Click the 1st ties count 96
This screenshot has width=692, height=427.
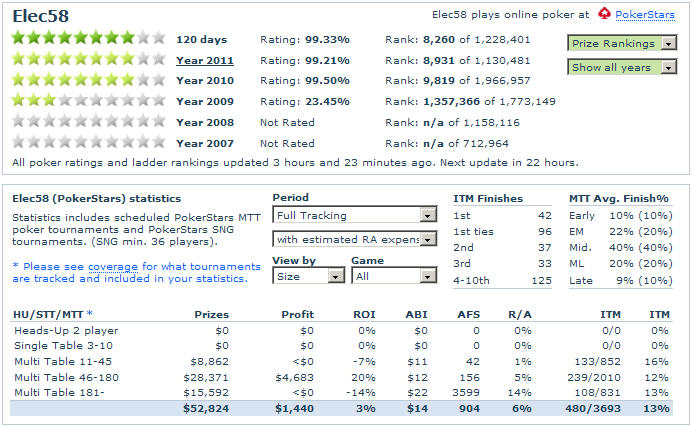pyautogui.click(x=545, y=232)
